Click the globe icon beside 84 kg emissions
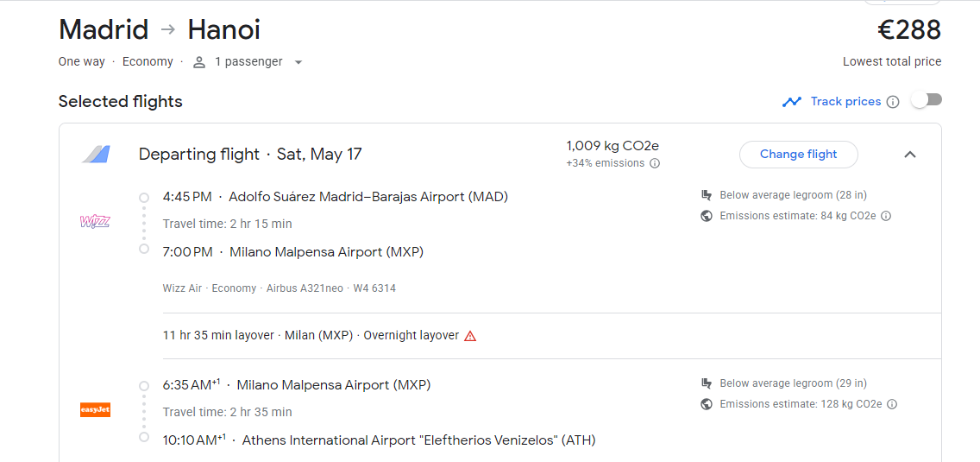 (x=707, y=216)
